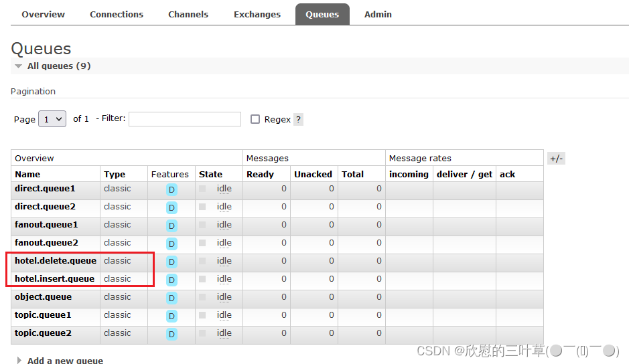Click the state indicator square for fanout.queue1
Screen dimensions: 629x364
click(202, 225)
